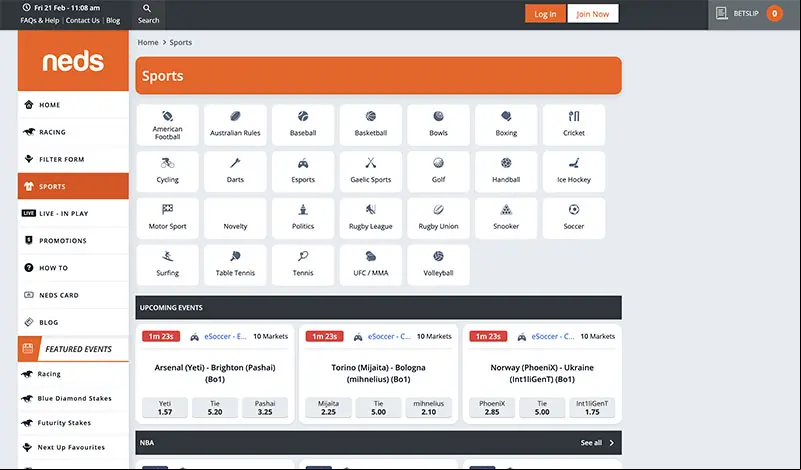This screenshot has width=801, height=470.
Task: Bet on mihnelius at 2.10
Action: [x=429, y=408]
